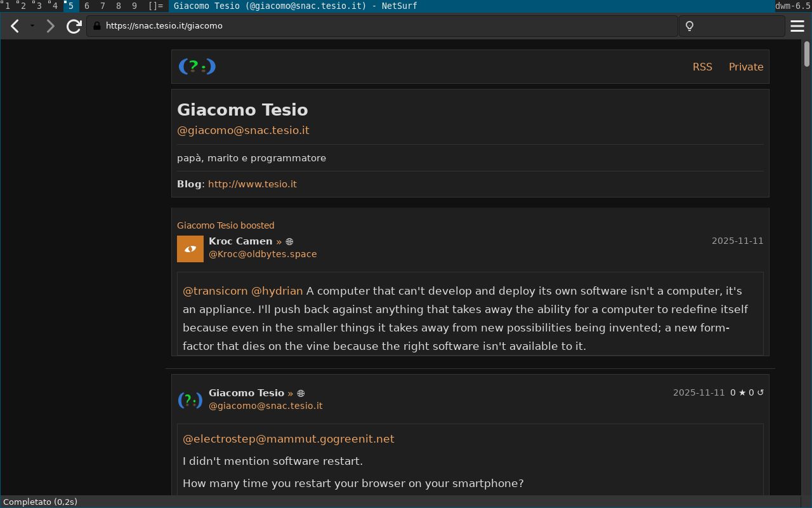Open the RSS link
The image size is (812, 508).
(702, 67)
